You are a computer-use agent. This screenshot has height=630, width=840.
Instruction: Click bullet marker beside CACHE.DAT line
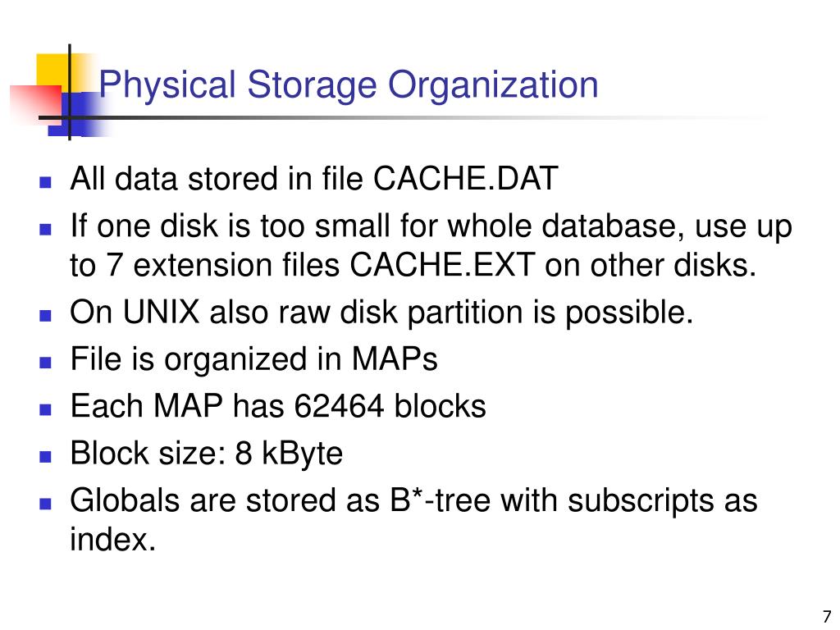tap(46, 182)
